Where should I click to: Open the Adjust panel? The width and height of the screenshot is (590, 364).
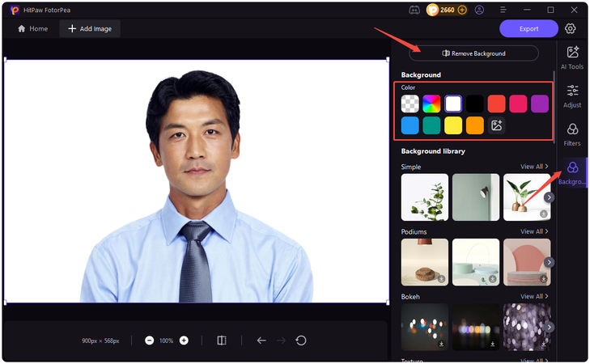coord(572,95)
